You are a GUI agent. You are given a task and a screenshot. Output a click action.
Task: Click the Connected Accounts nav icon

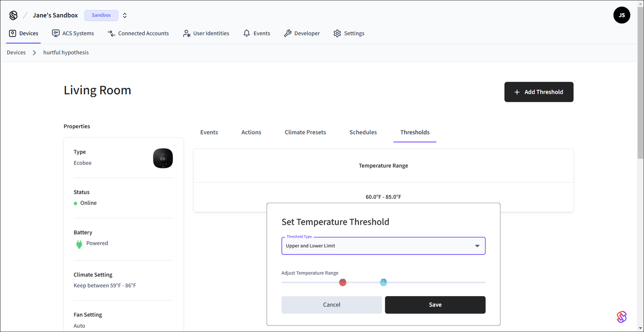point(111,33)
